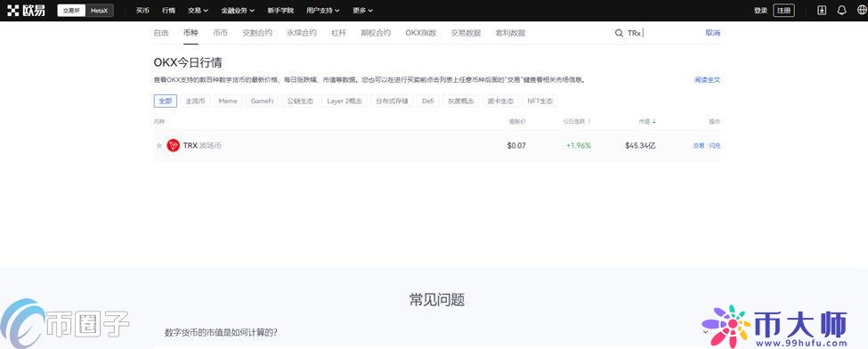Switch to the 永续合约 tab
Screen dimensions: 868x349
[302, 33]
